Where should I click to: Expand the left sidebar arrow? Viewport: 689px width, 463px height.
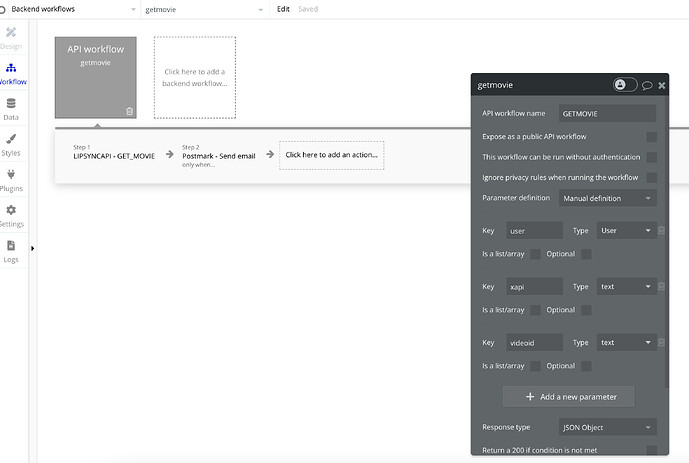(32, 248)
